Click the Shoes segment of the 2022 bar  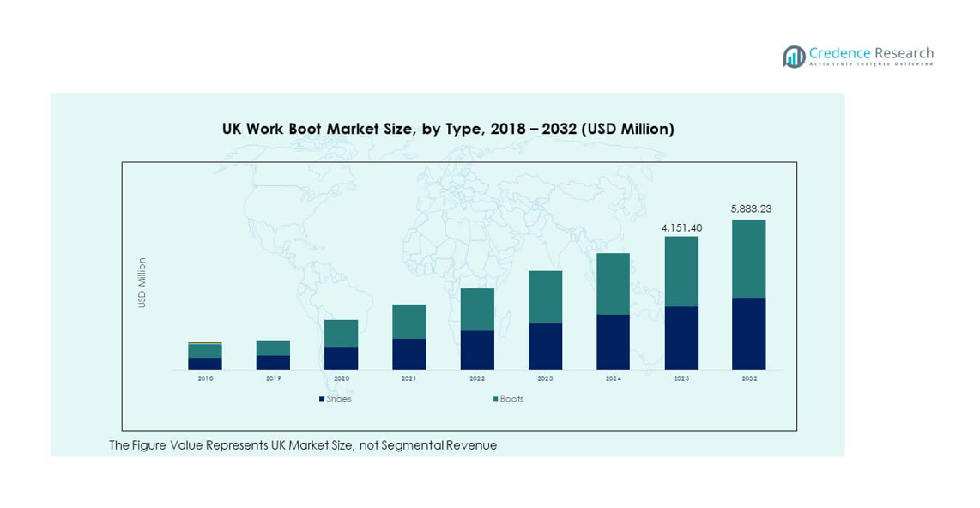[x=477, y=350]
